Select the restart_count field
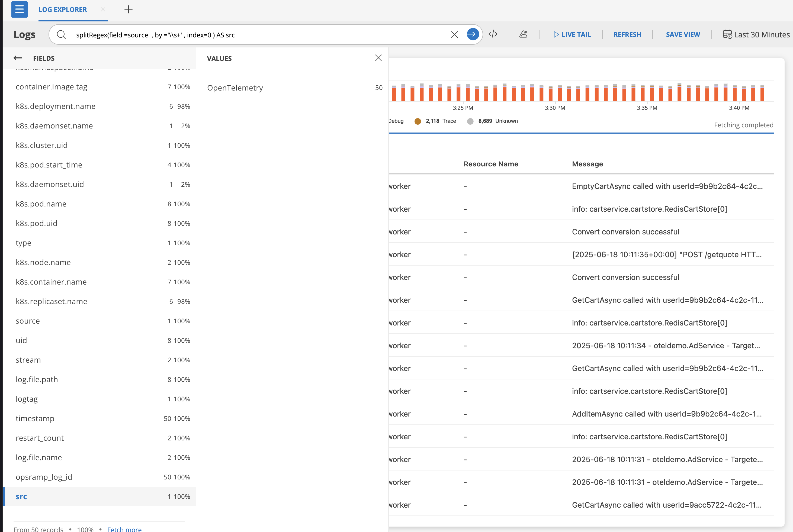The image size is (793, 532). pyautogui.click(x=99, y=438)
